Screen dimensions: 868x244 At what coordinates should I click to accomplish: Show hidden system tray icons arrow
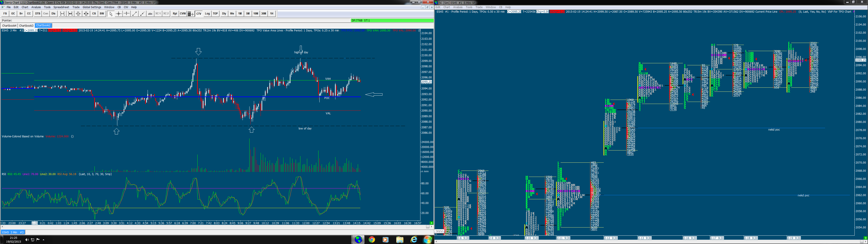43,240
